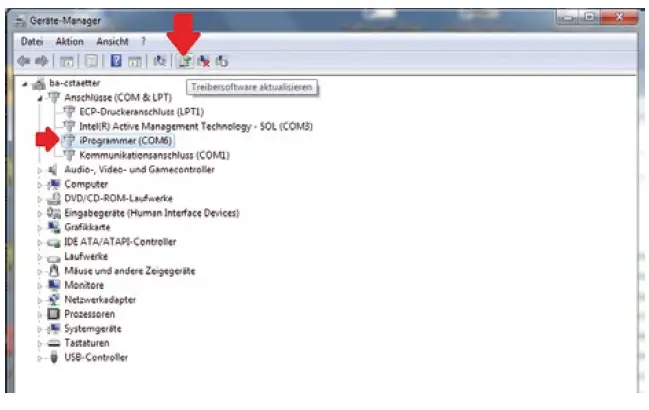The width and height of the screenshot is (649, 410).
Task: Expand the Prozessoren category
Action: 40,315
